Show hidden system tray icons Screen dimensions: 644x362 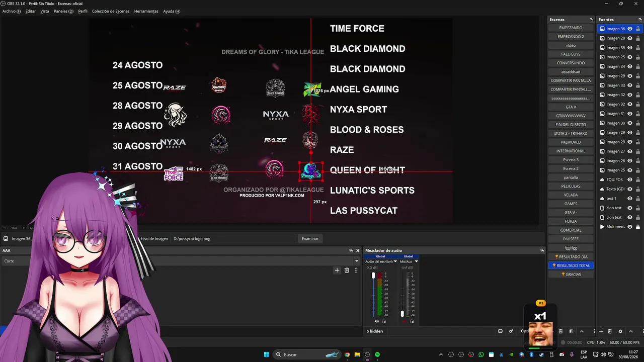441,354
